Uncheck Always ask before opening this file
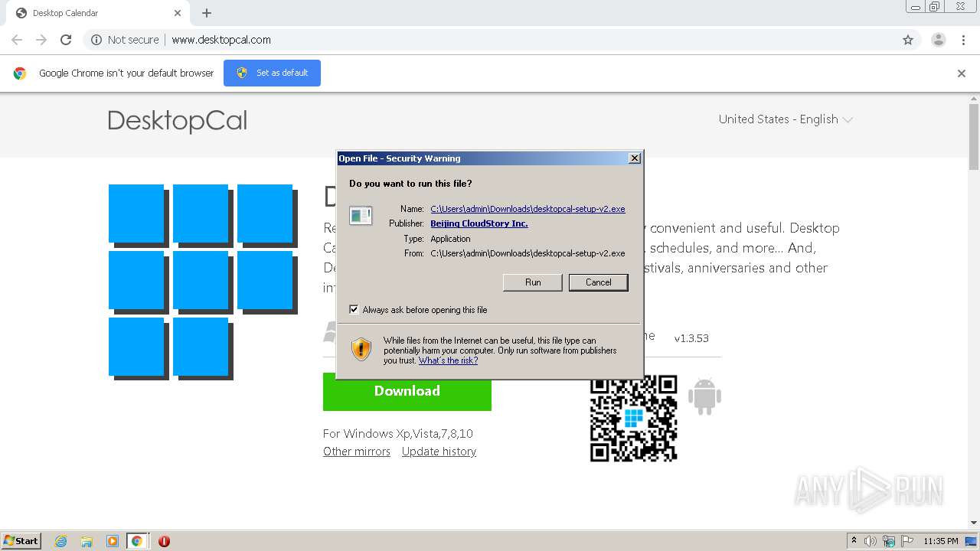The width and height of the screenshot is (980, 551). [354, 310]
